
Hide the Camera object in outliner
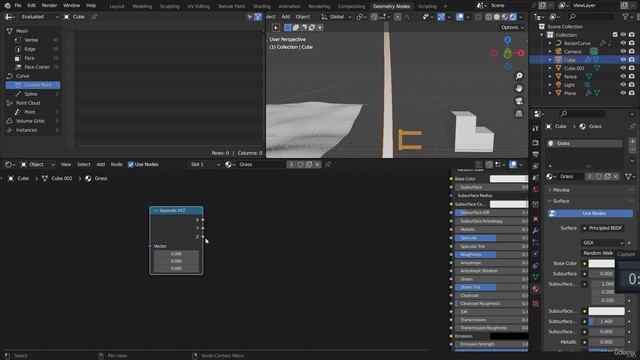coord(623,51)
